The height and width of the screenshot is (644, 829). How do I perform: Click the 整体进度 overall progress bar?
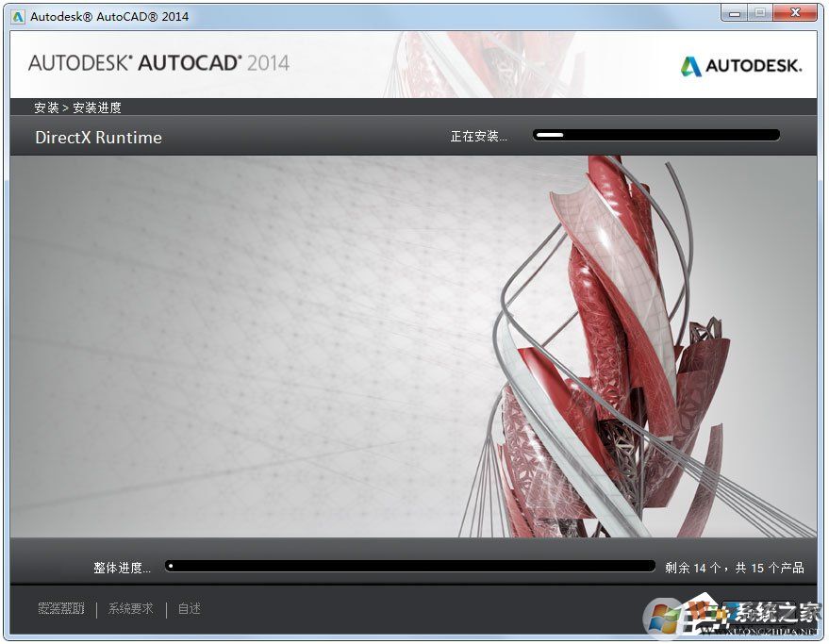tap(410, 566)
